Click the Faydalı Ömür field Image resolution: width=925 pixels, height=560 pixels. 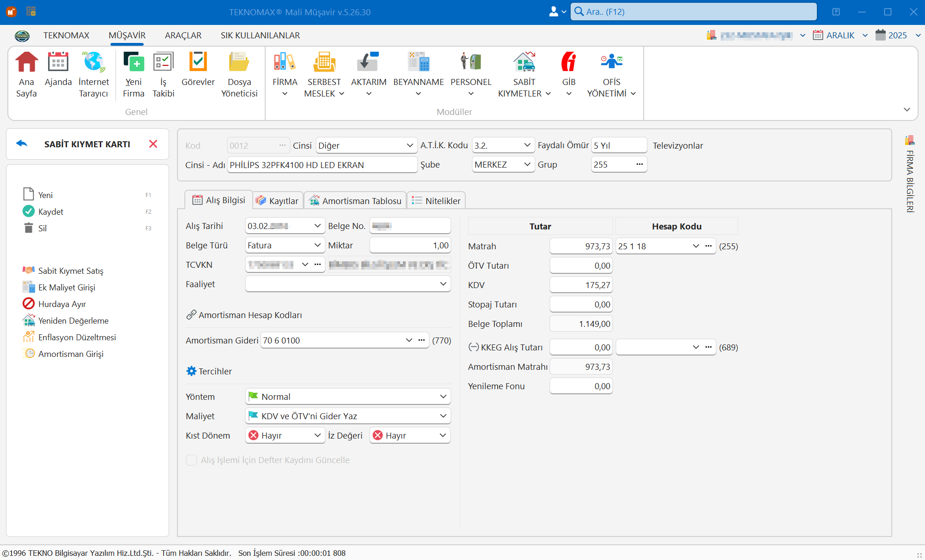(619, 145)
